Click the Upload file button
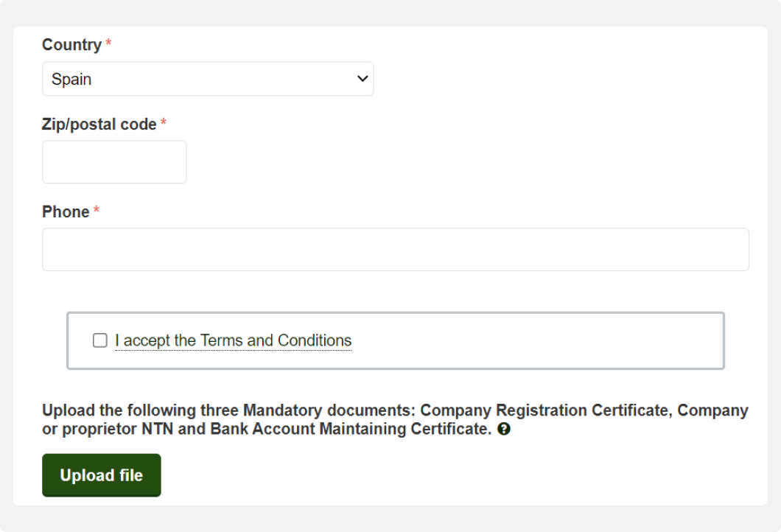Viewport: 781px width, 532px height. coord(102,475)
